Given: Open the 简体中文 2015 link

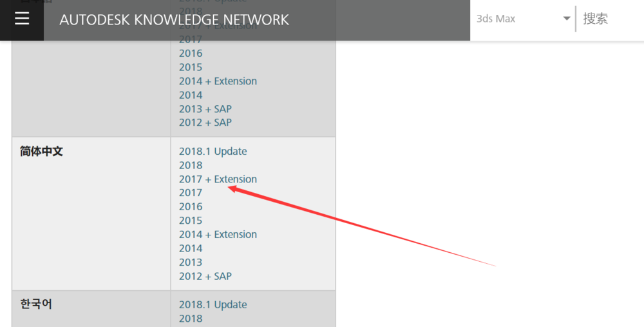Looking at the screenshot, I should coord(191,221).
